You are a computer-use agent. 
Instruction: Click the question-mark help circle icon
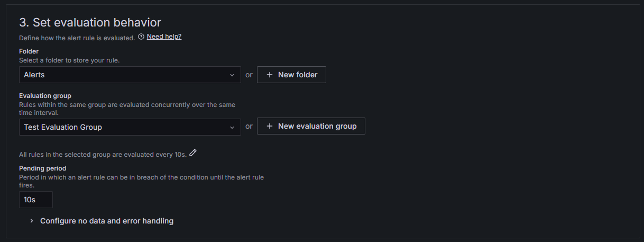[141, 37]
